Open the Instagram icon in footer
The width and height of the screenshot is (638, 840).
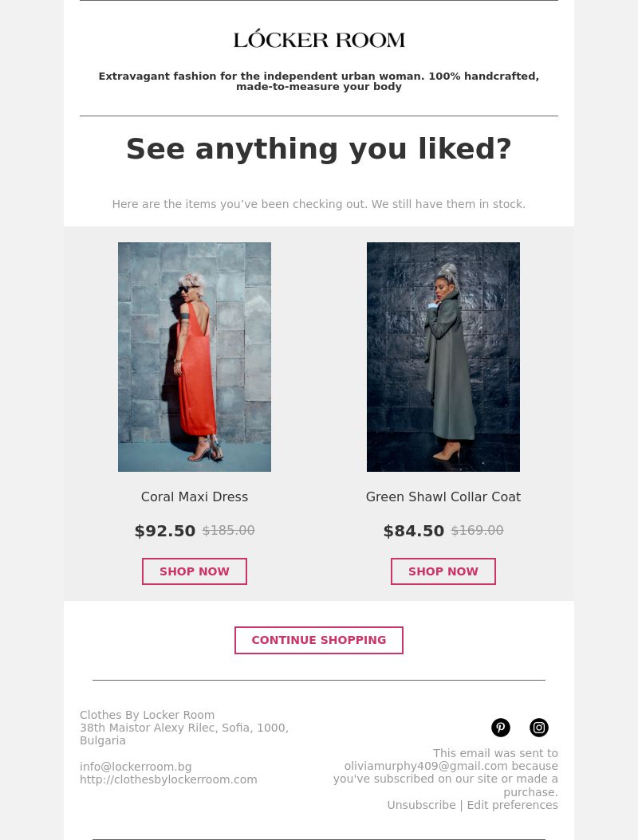click(x=539, y=728)
